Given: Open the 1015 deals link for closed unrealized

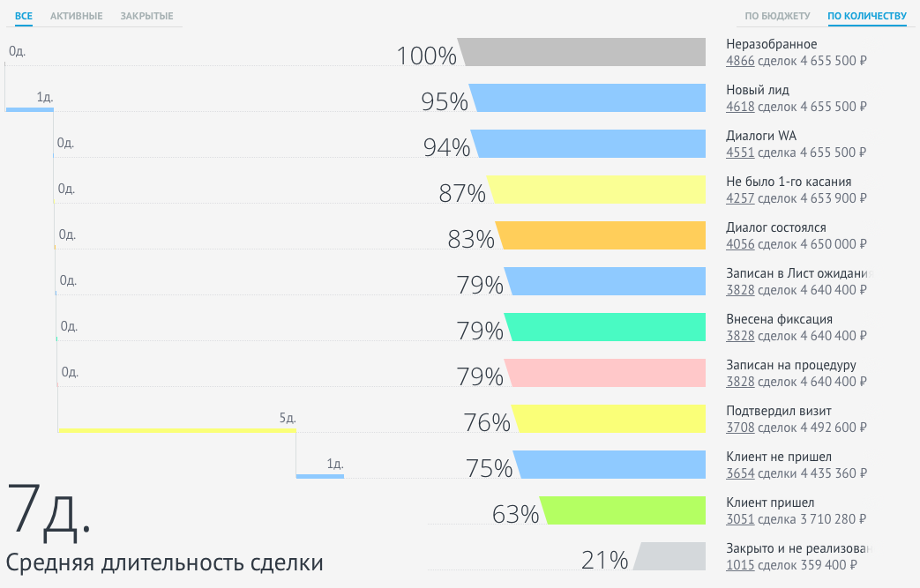Looking at the screenshot, I should click(740, 565).
